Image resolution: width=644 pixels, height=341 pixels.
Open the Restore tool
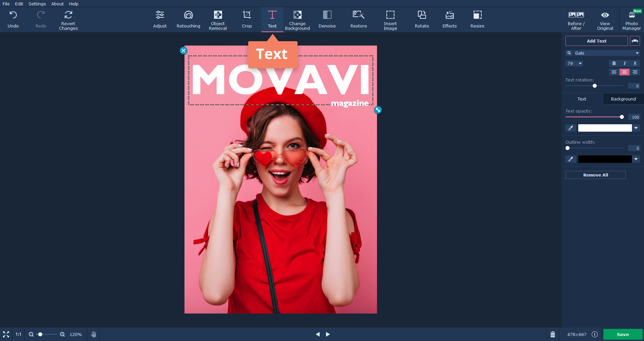click(359, 19)
